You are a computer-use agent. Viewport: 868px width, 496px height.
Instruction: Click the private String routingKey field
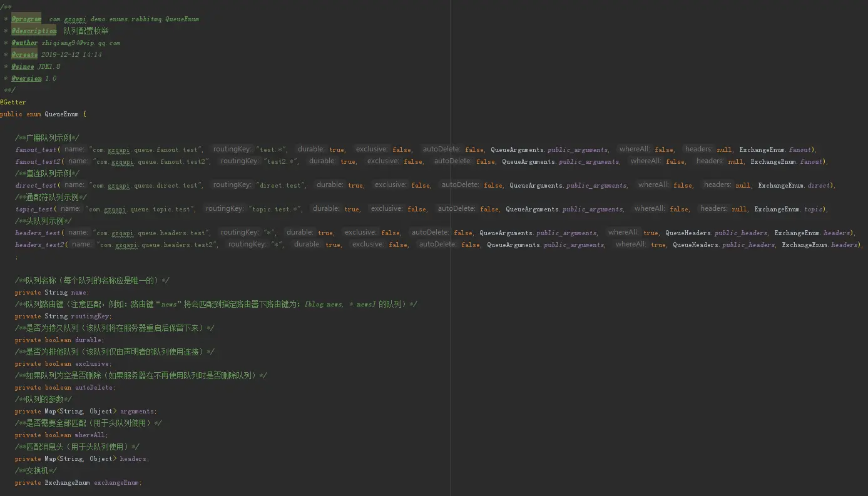[63, 316]
